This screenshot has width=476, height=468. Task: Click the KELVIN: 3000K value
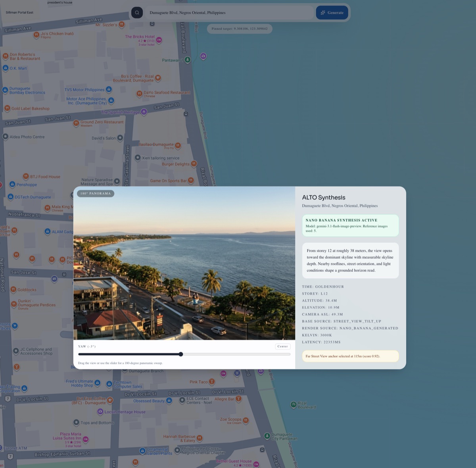click(317, 335)
